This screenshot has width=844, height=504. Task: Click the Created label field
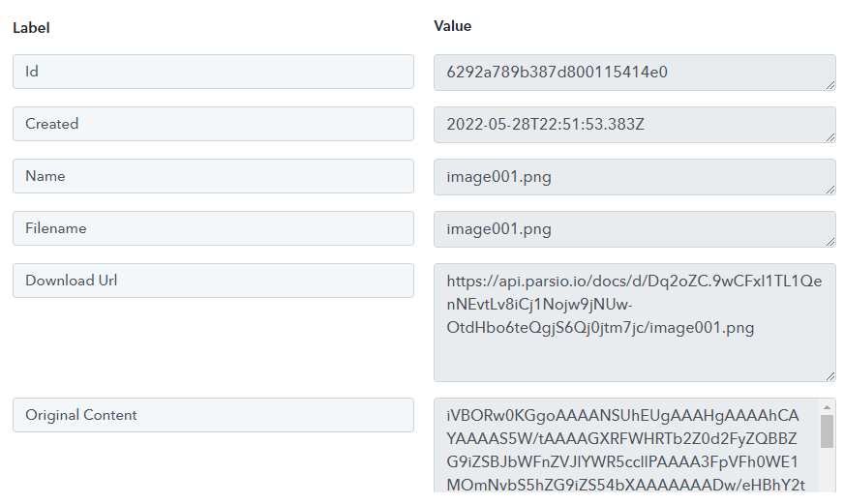click(x=213, y=124)
